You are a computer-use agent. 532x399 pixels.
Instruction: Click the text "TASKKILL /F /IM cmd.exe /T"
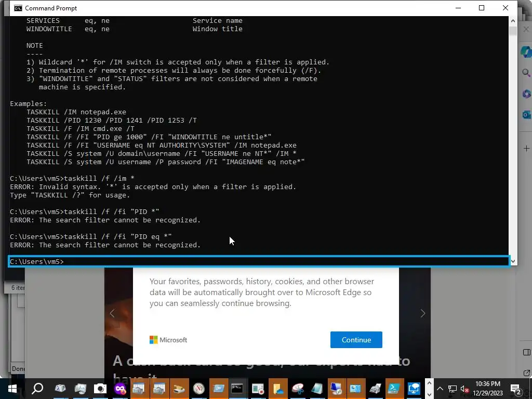[81, 129]
